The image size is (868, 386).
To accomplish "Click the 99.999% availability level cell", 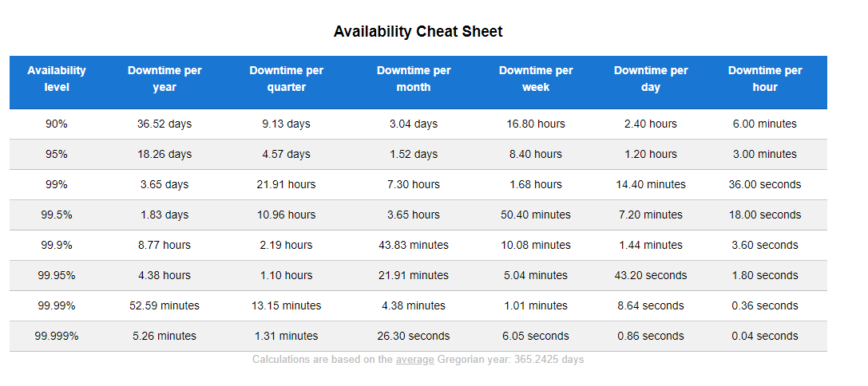I will (57, 337).
